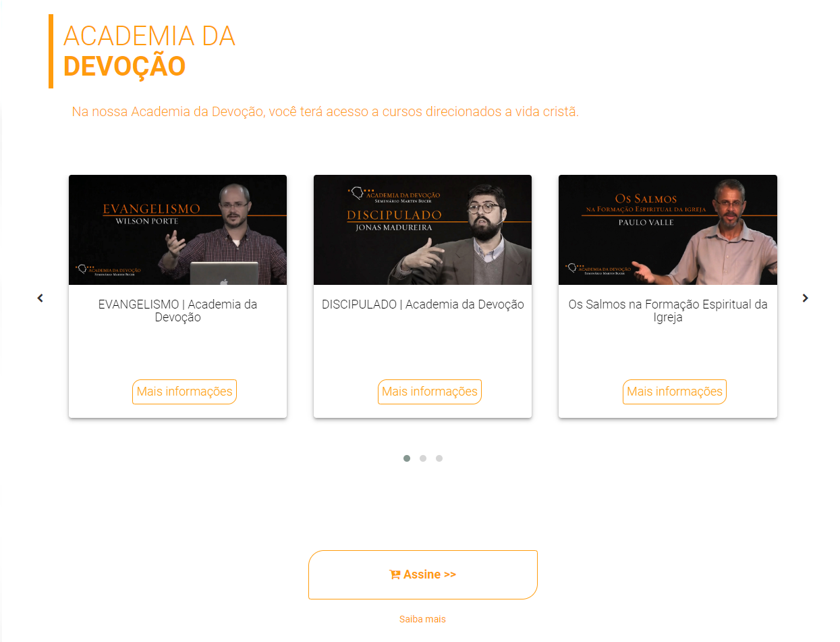Select the third carousel page dot
The width and height of the screenshot is (840, 642).
pyautogui.click(x=439, y=458)
